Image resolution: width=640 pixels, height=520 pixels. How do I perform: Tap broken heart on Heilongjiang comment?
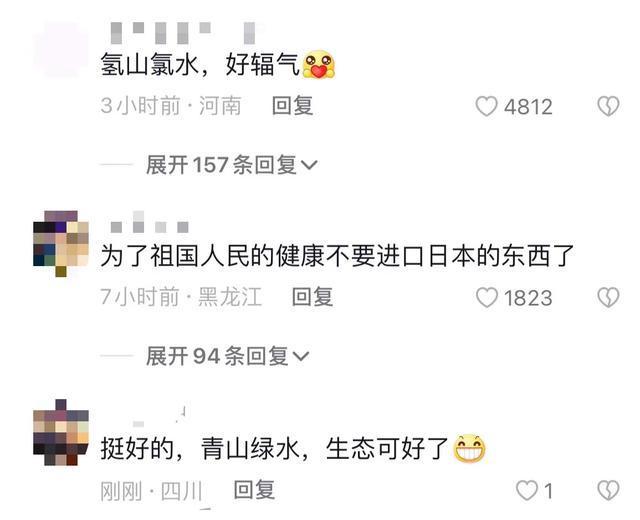608,297
